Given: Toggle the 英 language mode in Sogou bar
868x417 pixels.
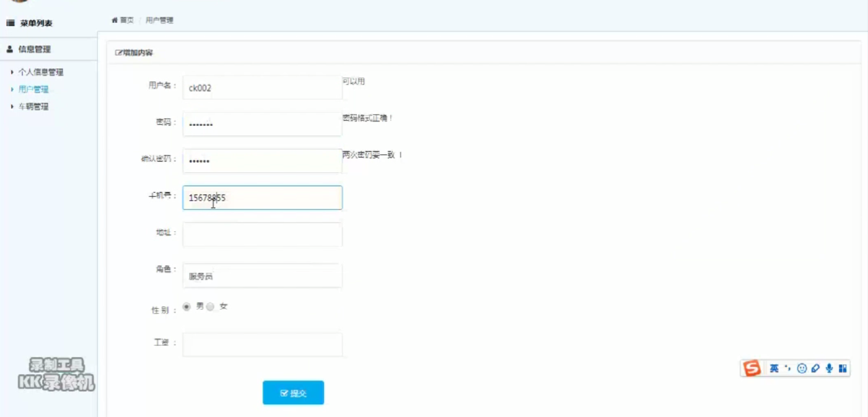Looking at the screenshot, I should coord(774,368).
